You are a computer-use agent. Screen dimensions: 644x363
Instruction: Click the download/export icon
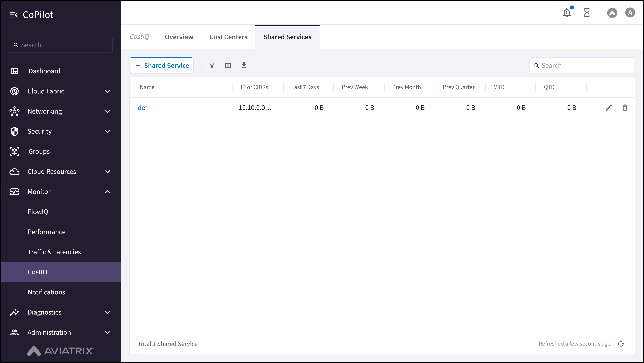tap(244, 65)
